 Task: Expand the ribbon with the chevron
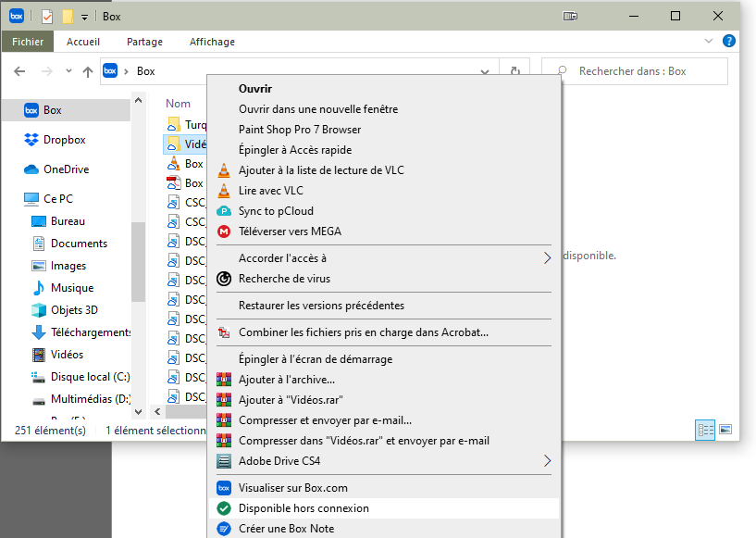point(708,41)
